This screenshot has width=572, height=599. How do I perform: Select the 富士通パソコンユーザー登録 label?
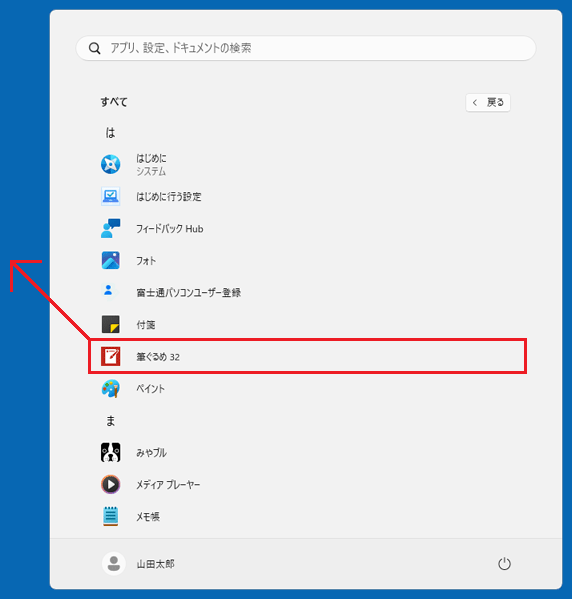(189, 293)
